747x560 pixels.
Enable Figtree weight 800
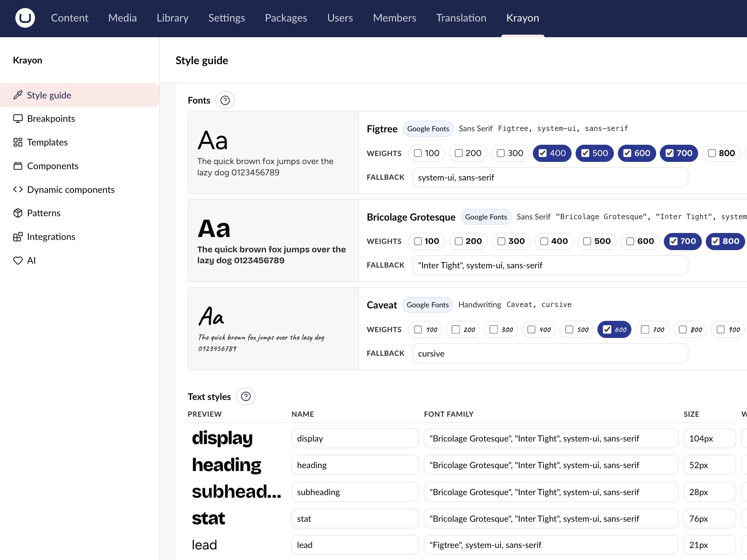click(721, 153)
